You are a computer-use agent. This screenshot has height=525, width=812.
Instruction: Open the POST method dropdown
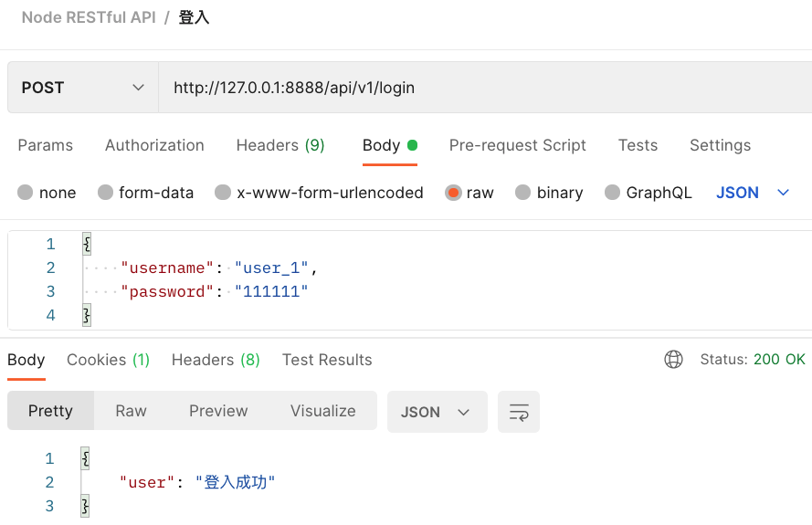83,88
